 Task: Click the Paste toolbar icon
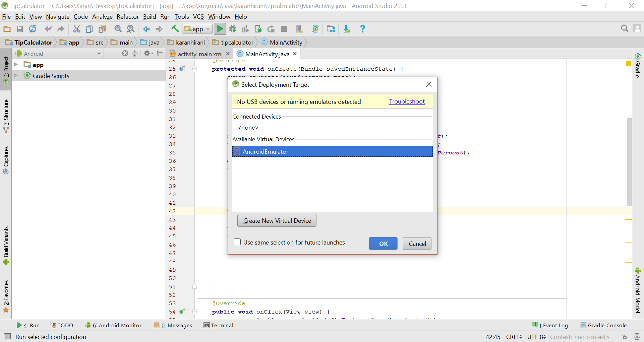point(102,29)
